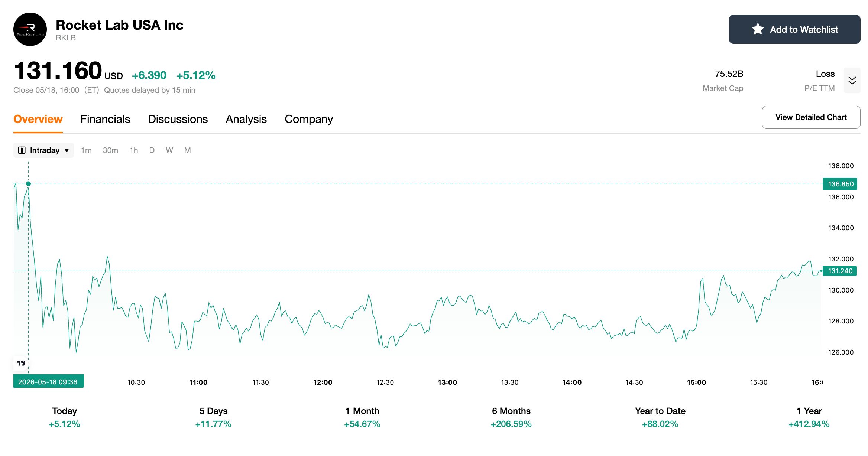
Task: Click the +6.390 price change value
Action: pyautogui.click(x=149, y=75)
